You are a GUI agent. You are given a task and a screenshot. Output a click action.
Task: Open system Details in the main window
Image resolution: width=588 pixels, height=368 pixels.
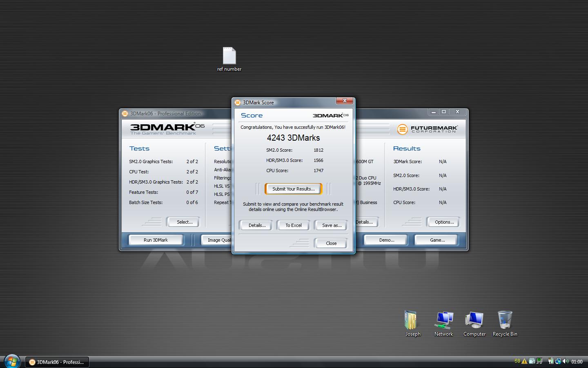point(366,222)
